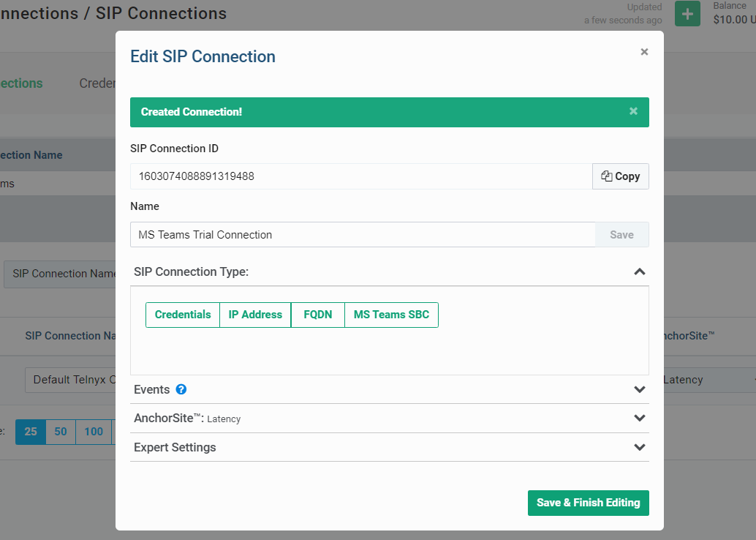
Task: Expand the Expert Settings section
Action: click(x=639, y=447)
